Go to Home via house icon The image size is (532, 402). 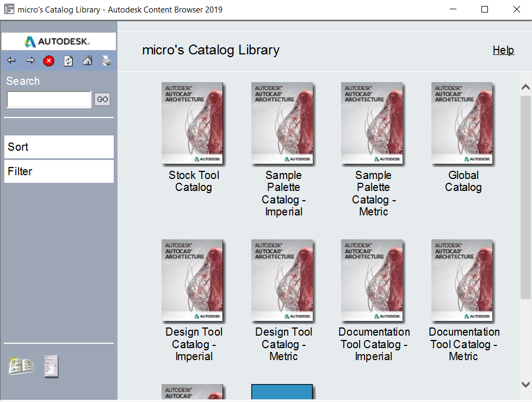[88, 61]
